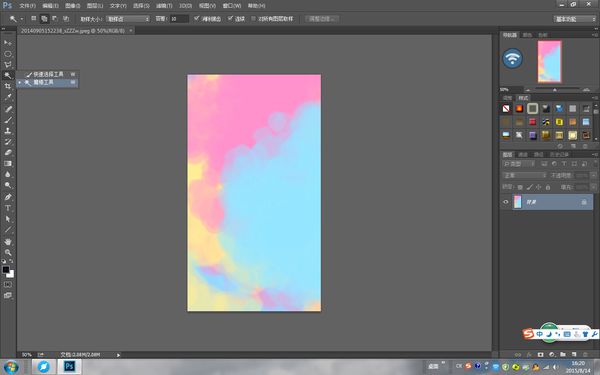600x375 pixels.
Task: Select the Horizontal Type tool
Action: click(8, 208)
